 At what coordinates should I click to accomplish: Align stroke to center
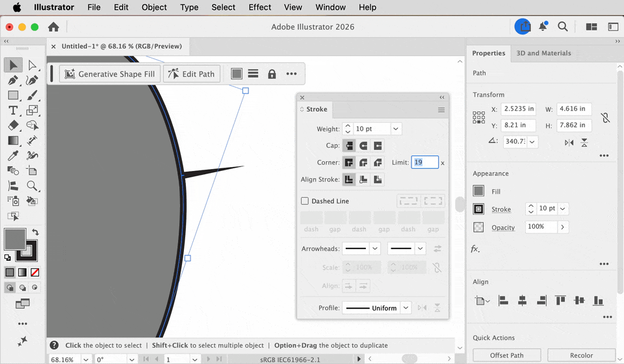coord(349,179)
